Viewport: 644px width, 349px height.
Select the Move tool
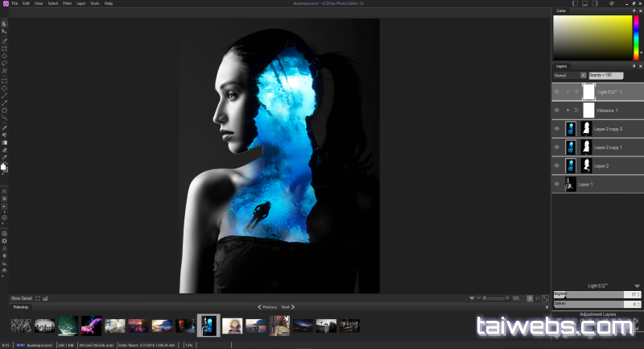[5, 31]
